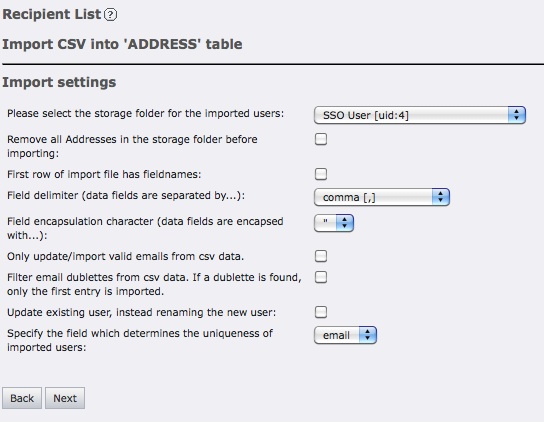Image resolution: width=544 pixels, height=422 pixels.
Task: Click the 'Please select the storage folder' label
Action: [145, 113]
